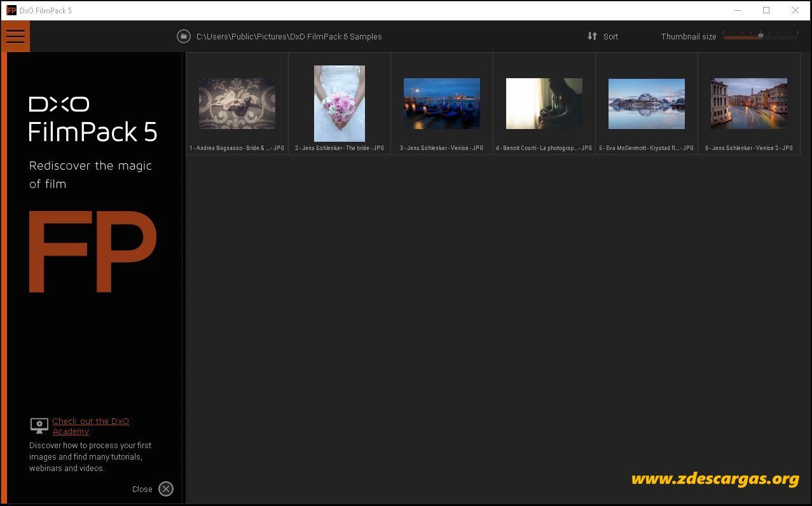
Task: Click the Sort arrows icon
Action: [592, 36]
